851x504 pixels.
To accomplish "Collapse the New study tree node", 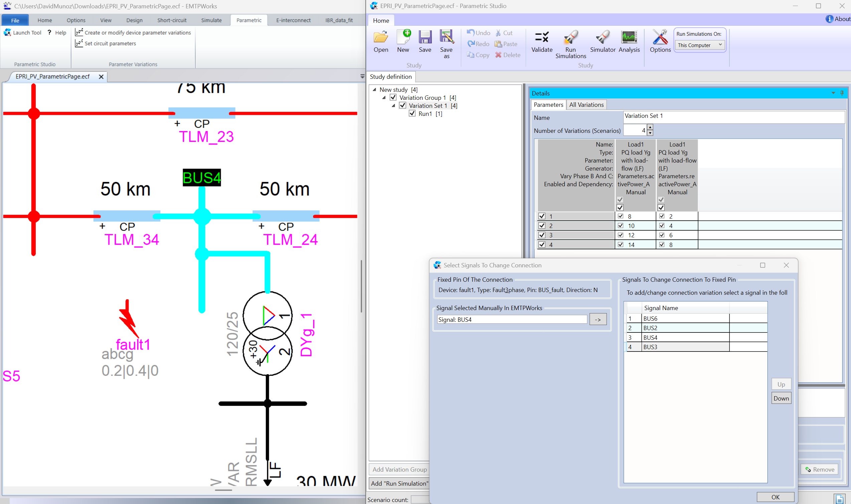I will 374,90.
